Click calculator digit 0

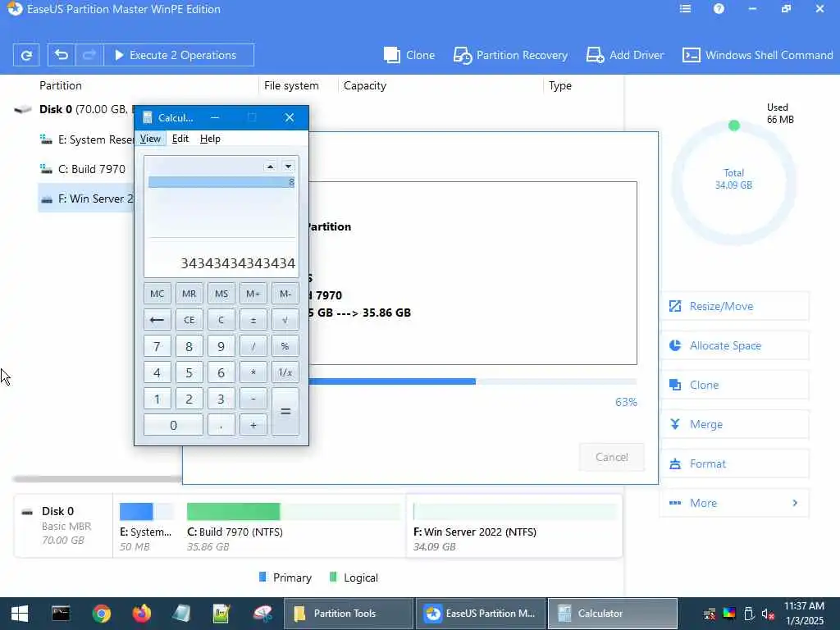point(174,425)
